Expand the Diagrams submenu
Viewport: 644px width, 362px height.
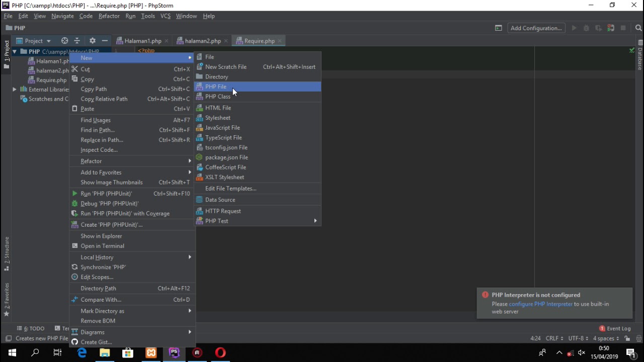(132, 332)
